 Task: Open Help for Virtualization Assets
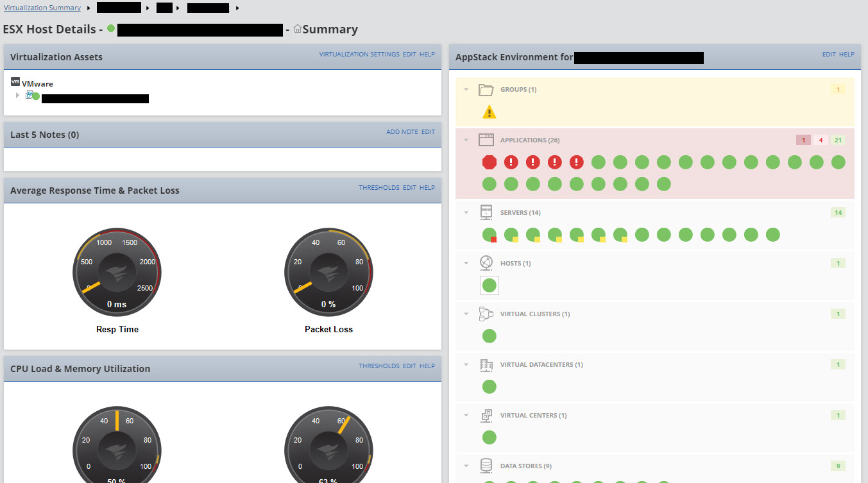[427, 55]
